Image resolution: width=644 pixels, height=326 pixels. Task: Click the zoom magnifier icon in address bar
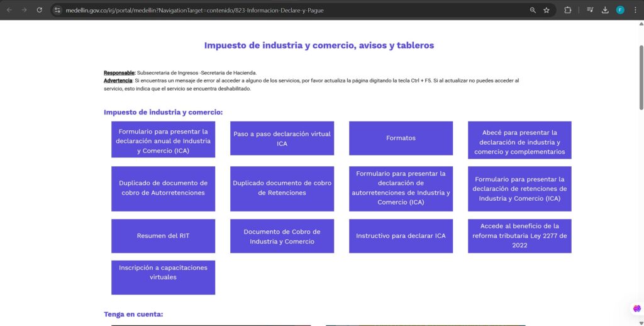click(x=533, y=10)
